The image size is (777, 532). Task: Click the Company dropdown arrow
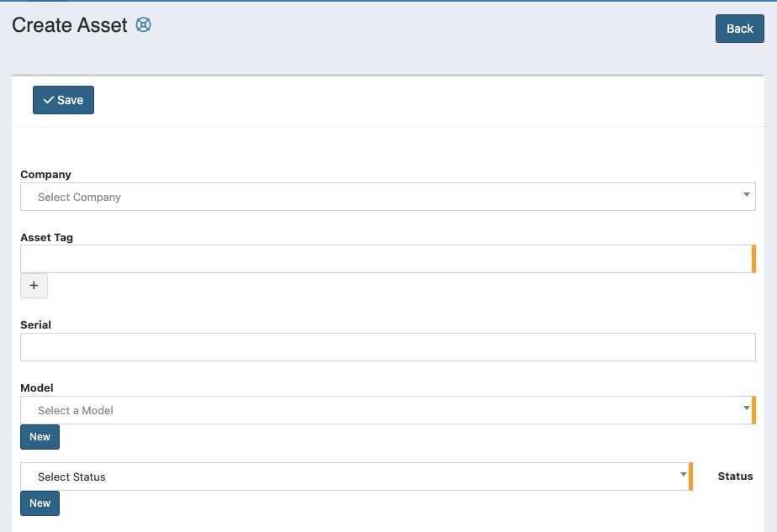(746, 195)
